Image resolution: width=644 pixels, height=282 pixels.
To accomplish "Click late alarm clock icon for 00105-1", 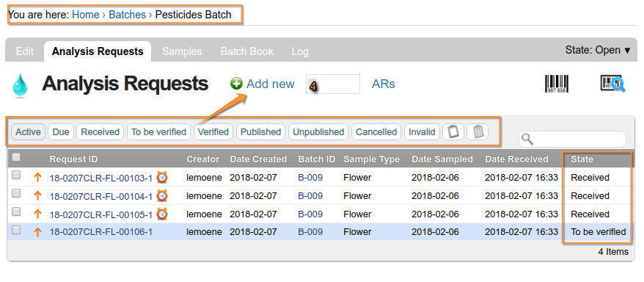I will point(162,214).
